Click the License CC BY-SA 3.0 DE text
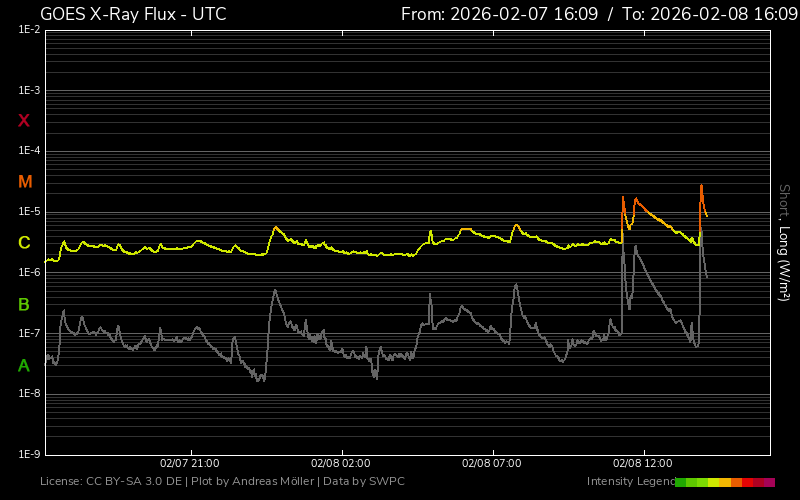 click(x=111, y=482)
